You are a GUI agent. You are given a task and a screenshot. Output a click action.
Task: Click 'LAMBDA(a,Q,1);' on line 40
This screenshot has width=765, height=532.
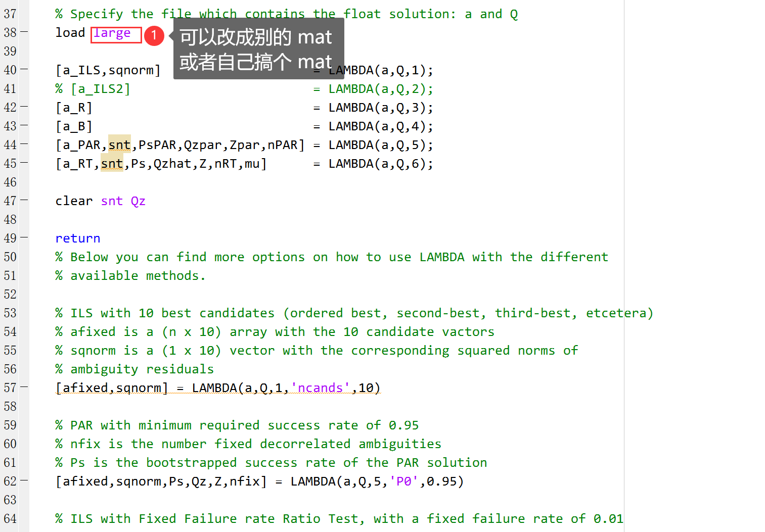(x=381, y=70)
